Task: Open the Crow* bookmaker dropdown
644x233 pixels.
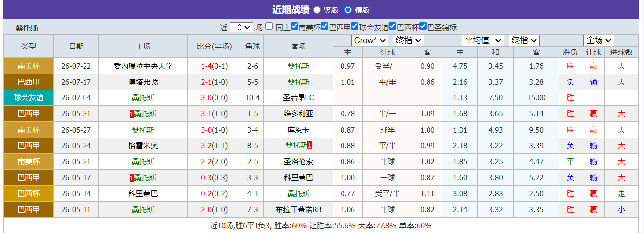Action: 370,40
